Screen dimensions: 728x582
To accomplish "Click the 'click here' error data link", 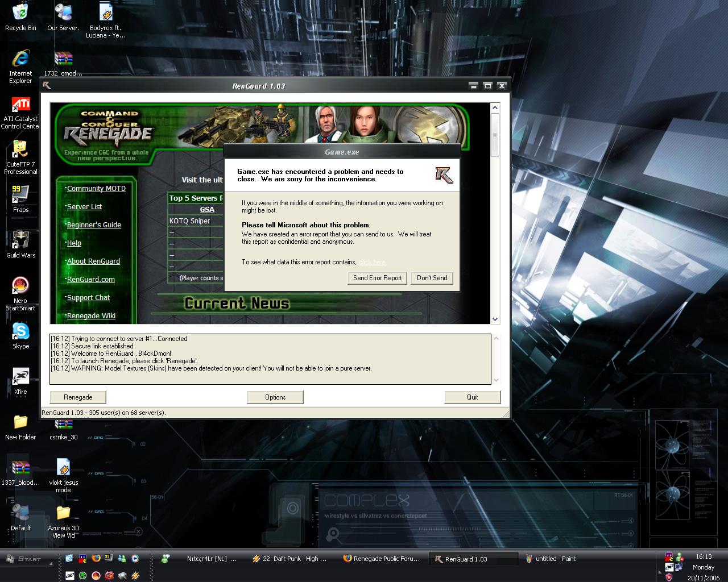I will click(x=373, y=262).
